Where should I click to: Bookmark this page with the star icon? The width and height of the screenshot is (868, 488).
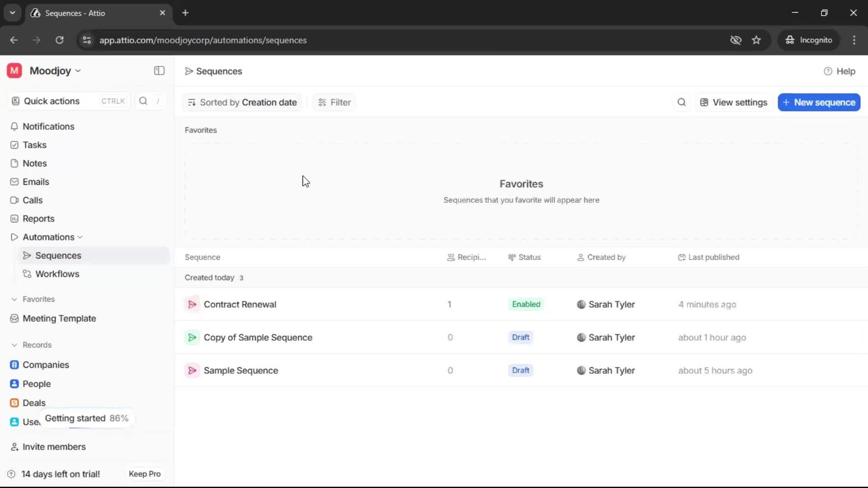pos(756,40)
